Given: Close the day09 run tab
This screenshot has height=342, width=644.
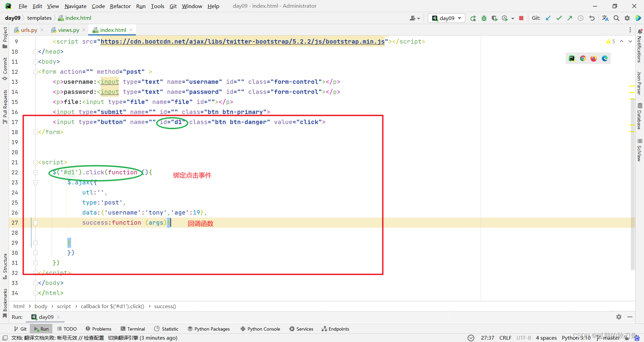Looking at the screenshot, I should [58, 317].
